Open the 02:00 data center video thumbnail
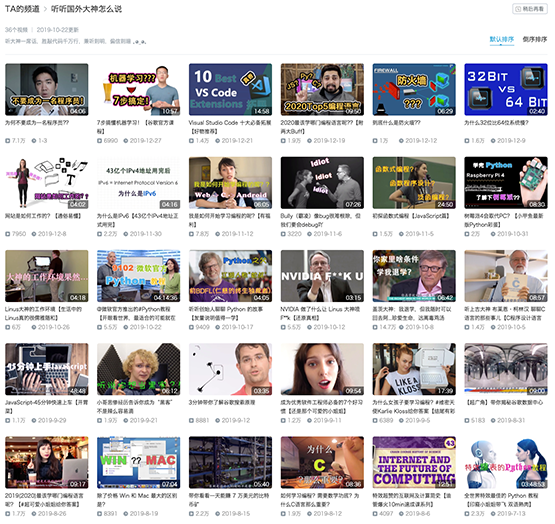Screen dimensions: 555x524 point(506,369)
